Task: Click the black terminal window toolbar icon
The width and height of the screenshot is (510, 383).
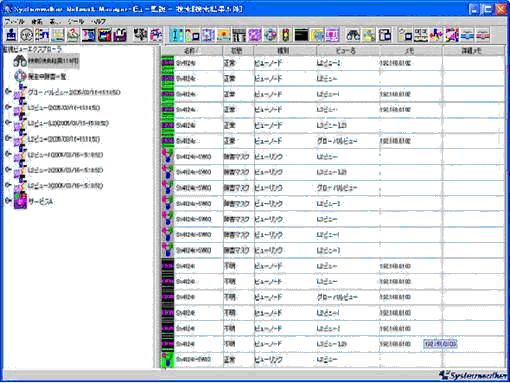Action: pos(301,35)
